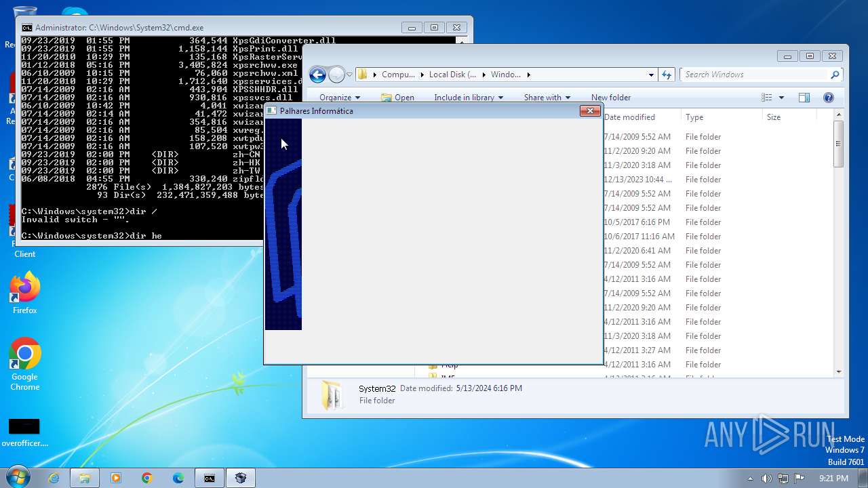The width and height of the screenshot is (868, 488).
Task: Click Open in Explorer toolbar
Action: click(x=397, y=98)
